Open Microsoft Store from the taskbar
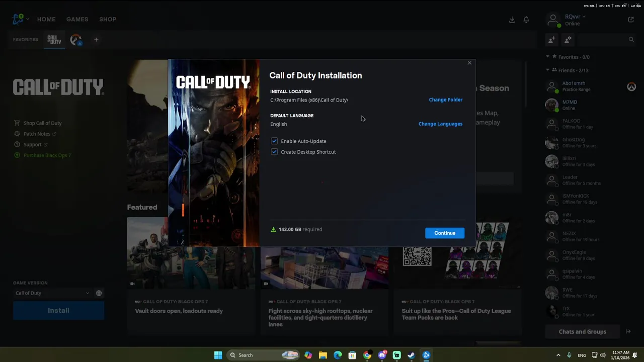 [352, 355]
